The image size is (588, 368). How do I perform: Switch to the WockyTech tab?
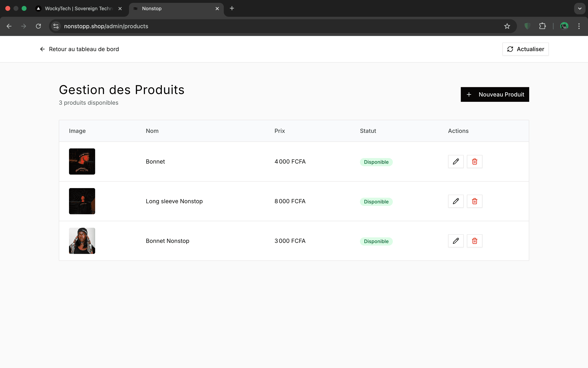79,9
